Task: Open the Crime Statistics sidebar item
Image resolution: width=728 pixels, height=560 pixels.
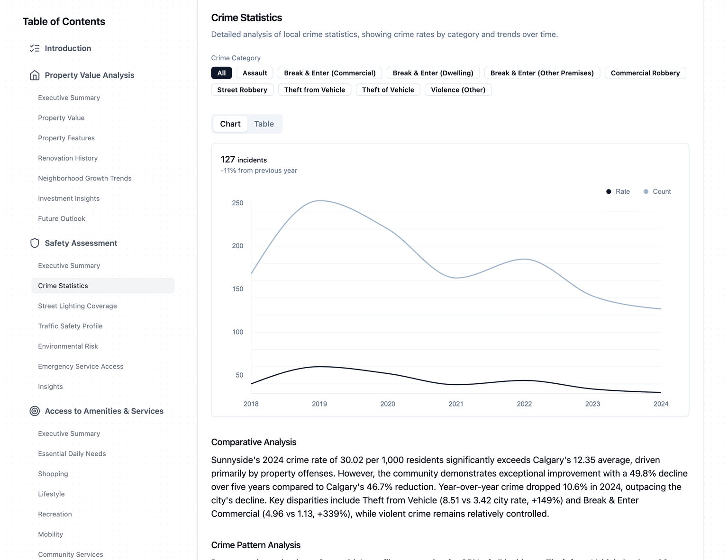Action: (x=63, y=286)
